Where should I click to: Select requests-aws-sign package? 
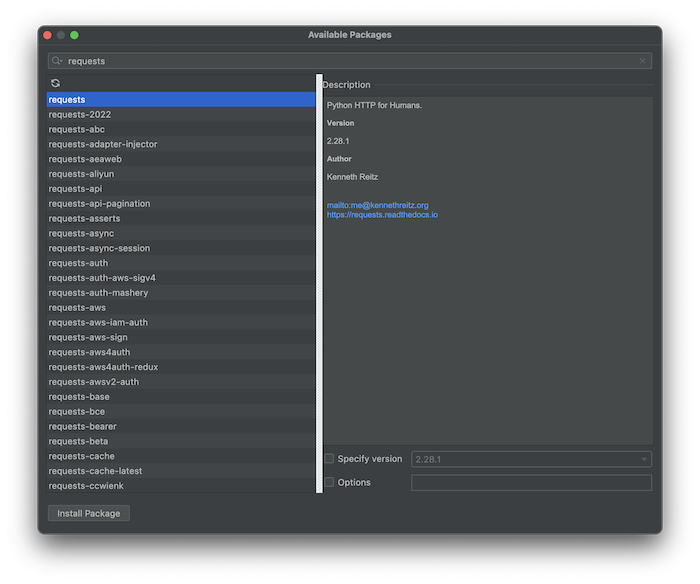tap(181, 337)
